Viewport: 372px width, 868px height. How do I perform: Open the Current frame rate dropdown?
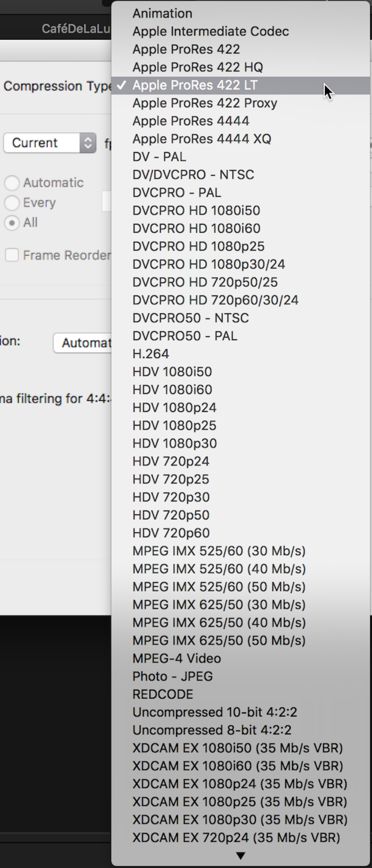50,143
